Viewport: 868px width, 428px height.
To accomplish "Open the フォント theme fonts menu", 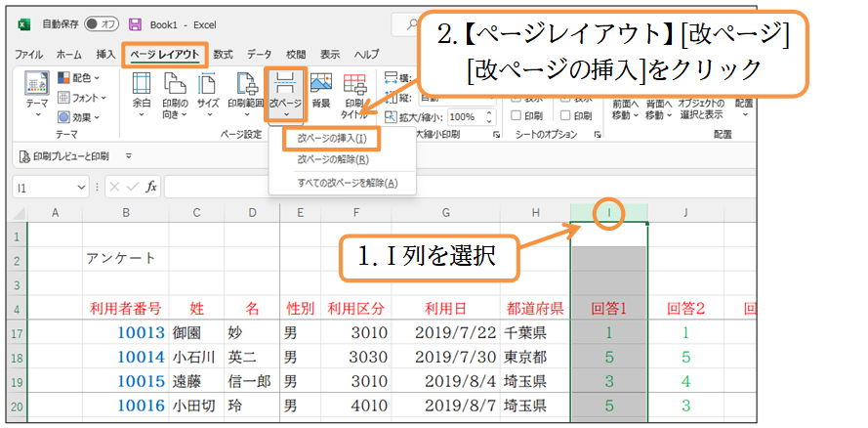I will point(81,98).
